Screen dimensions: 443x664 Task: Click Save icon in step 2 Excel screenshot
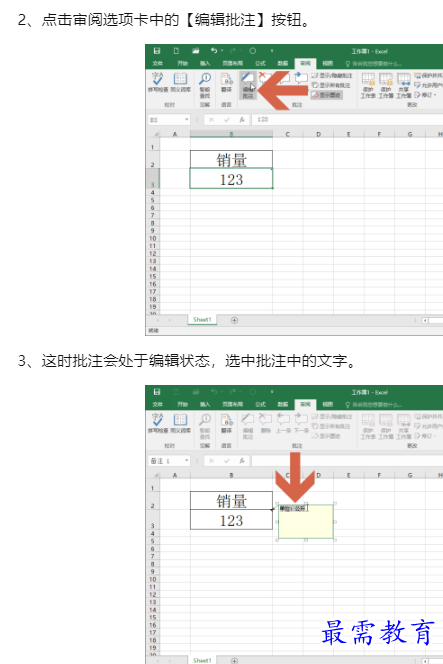157,51
